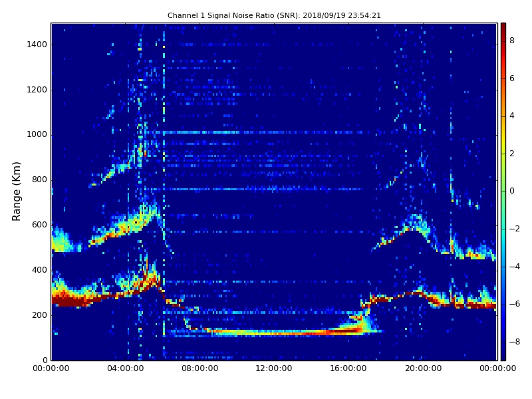The image size is (532, 399).
Task: Click the 1000 range axis label
Action: click(37, 134)
